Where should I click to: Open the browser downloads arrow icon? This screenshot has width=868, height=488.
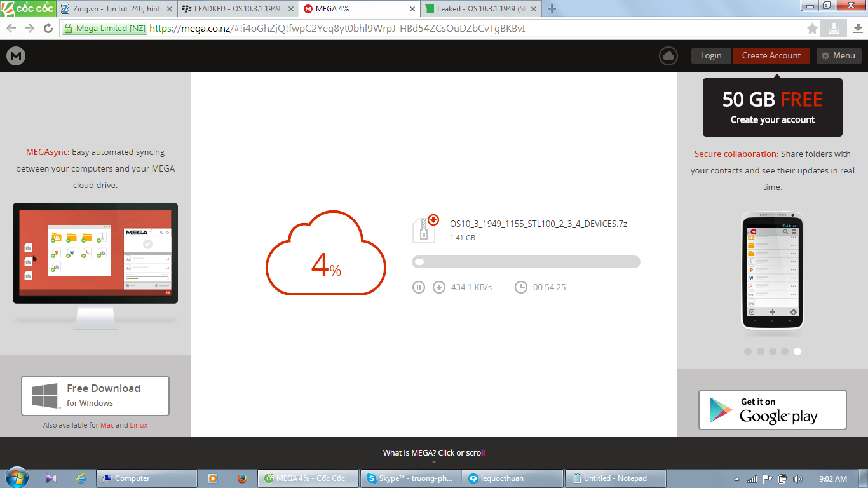coord(858,29)
